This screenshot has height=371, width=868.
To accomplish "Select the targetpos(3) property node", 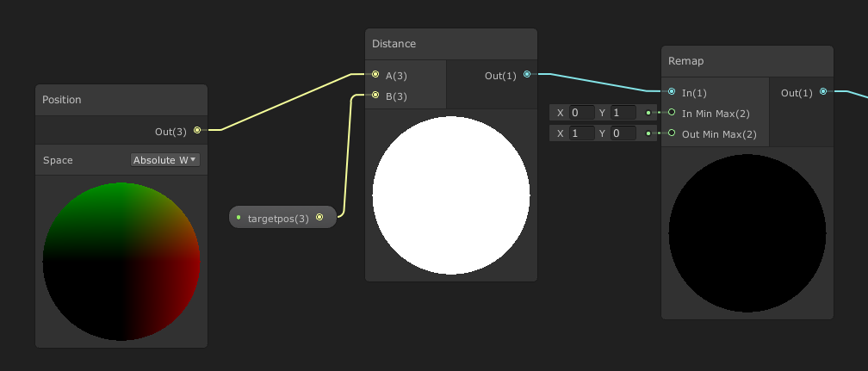I will click(x=282, y=218).
